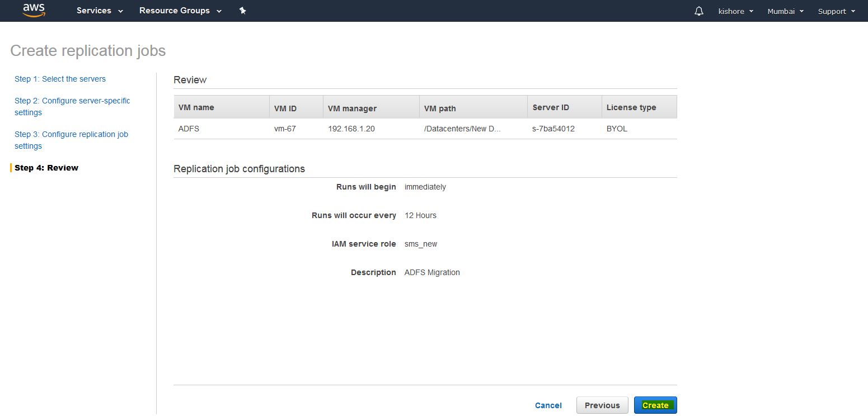
Task: Click the truncated VM path cell
Action: coord(462,129)
